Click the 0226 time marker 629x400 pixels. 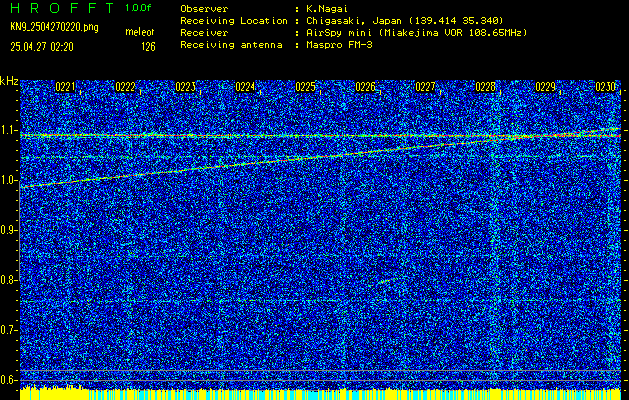pos(365,87)
